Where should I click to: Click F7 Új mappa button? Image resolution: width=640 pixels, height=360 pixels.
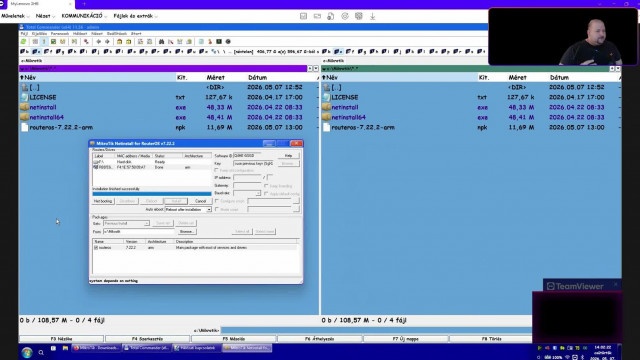coord(405,339)
